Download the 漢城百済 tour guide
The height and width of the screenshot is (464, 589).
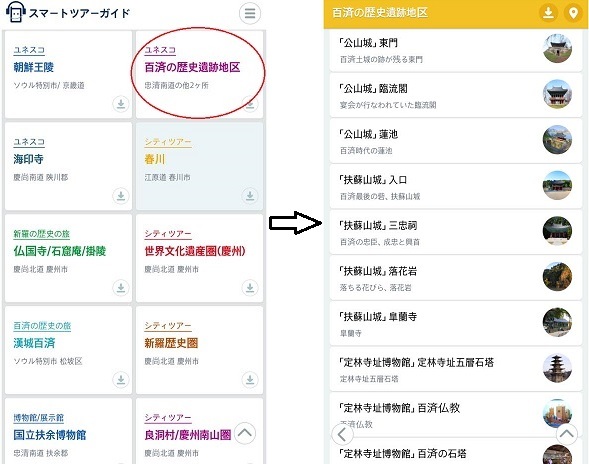(121, 379)
